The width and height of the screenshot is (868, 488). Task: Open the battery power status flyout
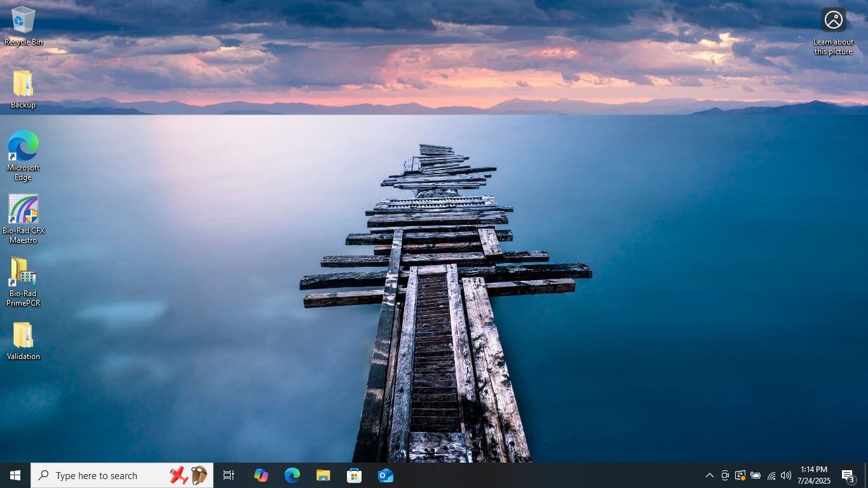tap(756, 475)
